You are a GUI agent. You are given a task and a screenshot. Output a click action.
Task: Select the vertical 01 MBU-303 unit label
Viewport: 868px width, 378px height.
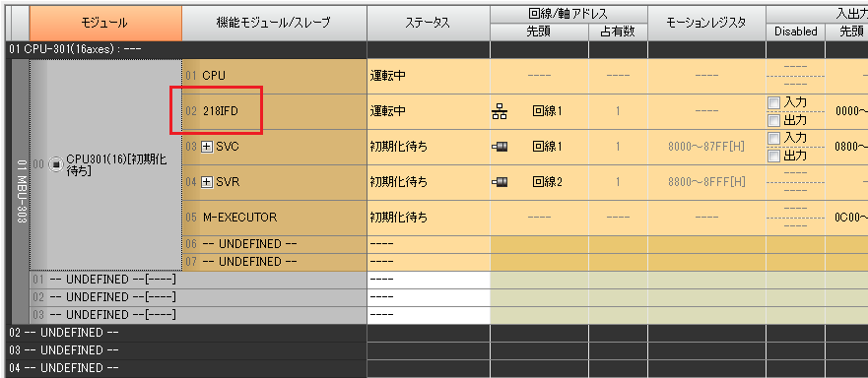coord(21,192)
